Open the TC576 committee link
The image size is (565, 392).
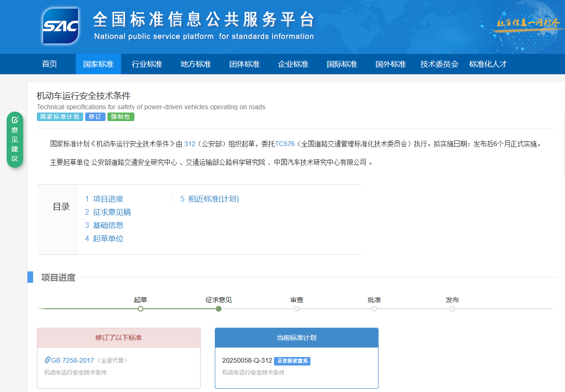point(284,144)
